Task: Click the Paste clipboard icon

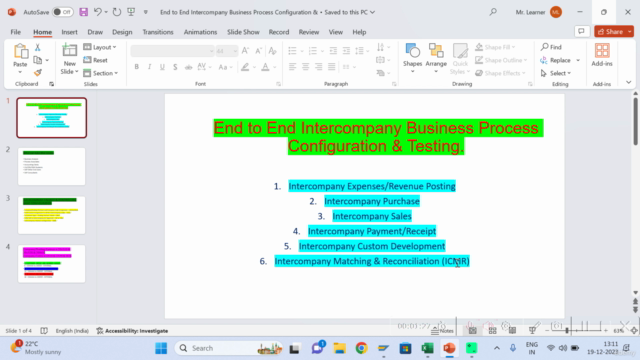Action: [20, 52]
